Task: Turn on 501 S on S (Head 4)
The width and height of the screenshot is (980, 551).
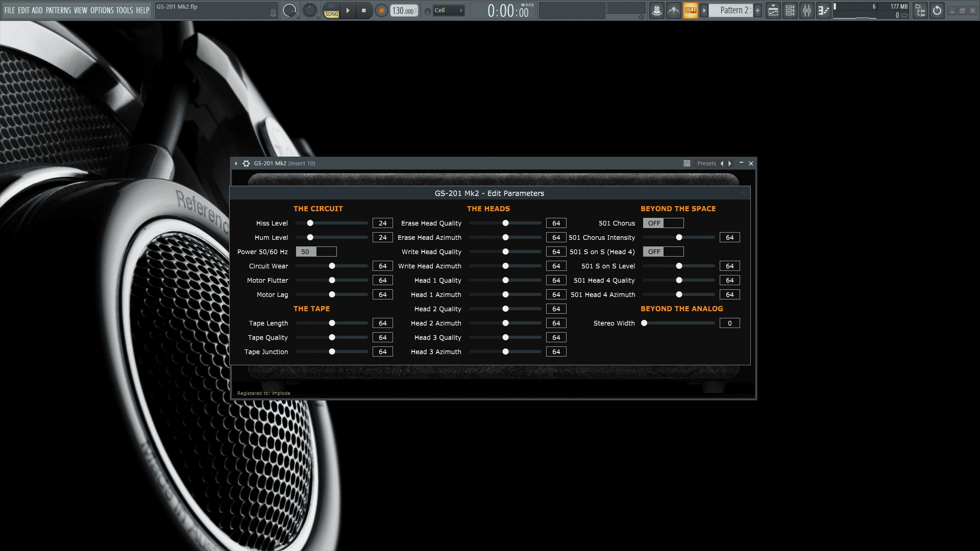Action: pos(663,252)
